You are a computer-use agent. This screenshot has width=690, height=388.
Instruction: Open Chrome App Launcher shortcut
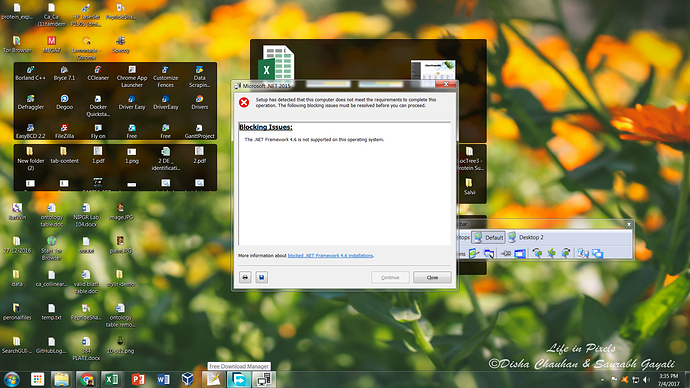(132, 77)
